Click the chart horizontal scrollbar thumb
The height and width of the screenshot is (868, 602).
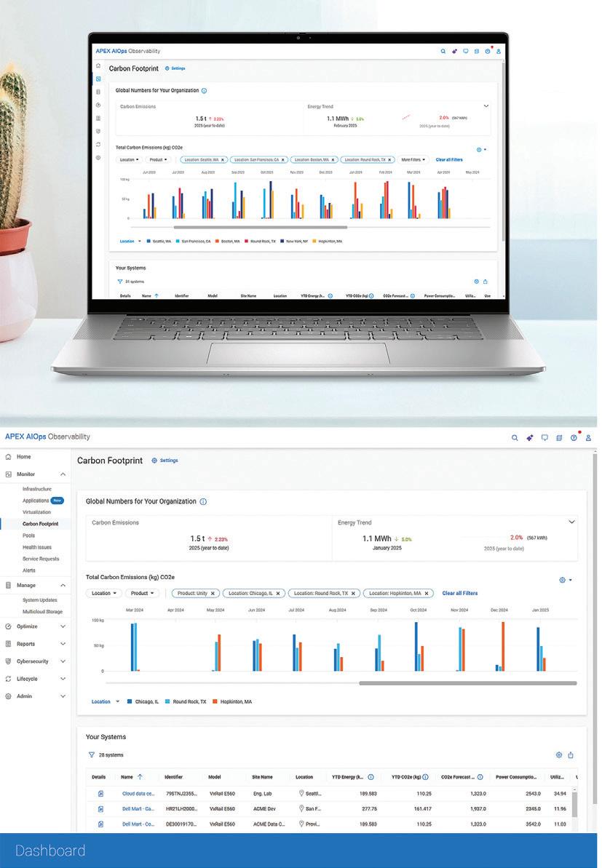[x=468, y=683]
